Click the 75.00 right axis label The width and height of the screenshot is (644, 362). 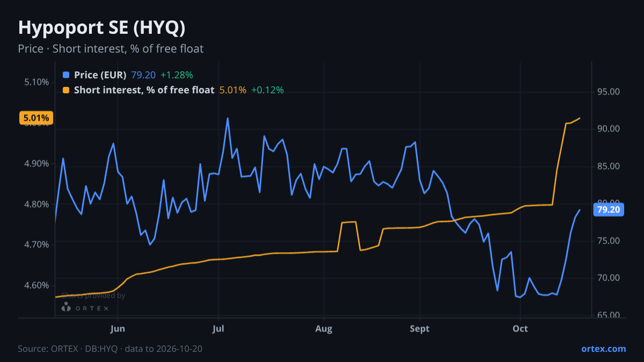609,241
